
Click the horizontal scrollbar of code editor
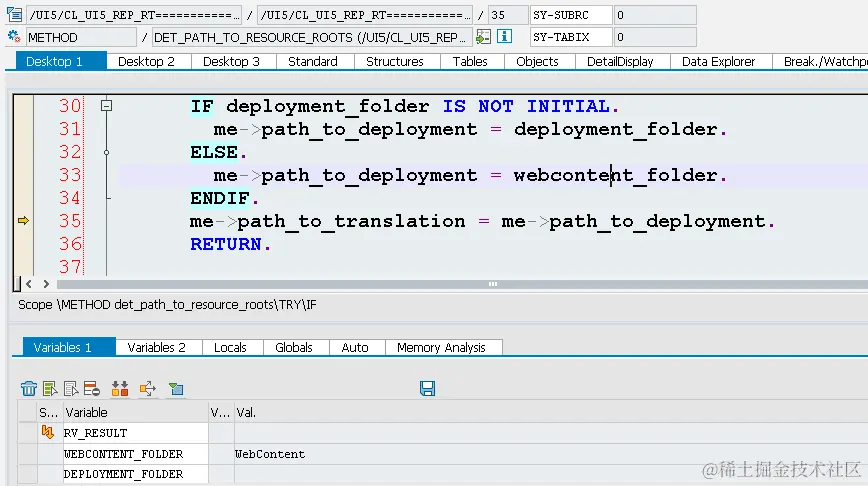(x=462, y=284)
